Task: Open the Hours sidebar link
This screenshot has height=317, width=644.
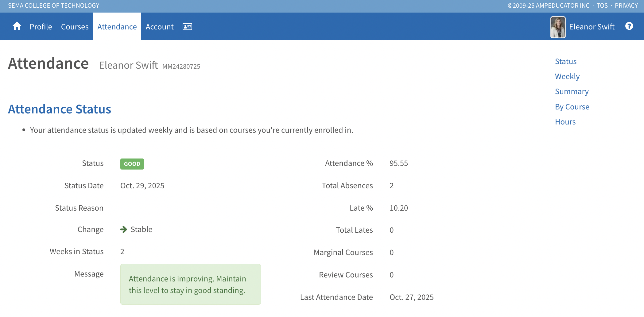Action: point(565,122)
